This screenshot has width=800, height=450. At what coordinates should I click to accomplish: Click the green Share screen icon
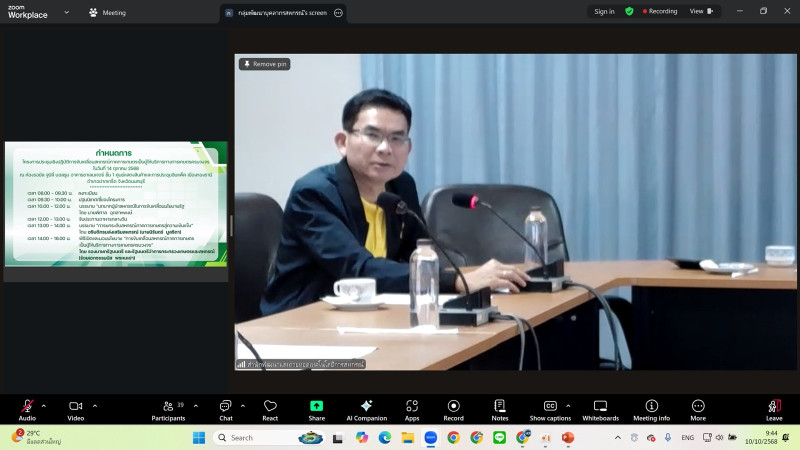tap(316, 406)
